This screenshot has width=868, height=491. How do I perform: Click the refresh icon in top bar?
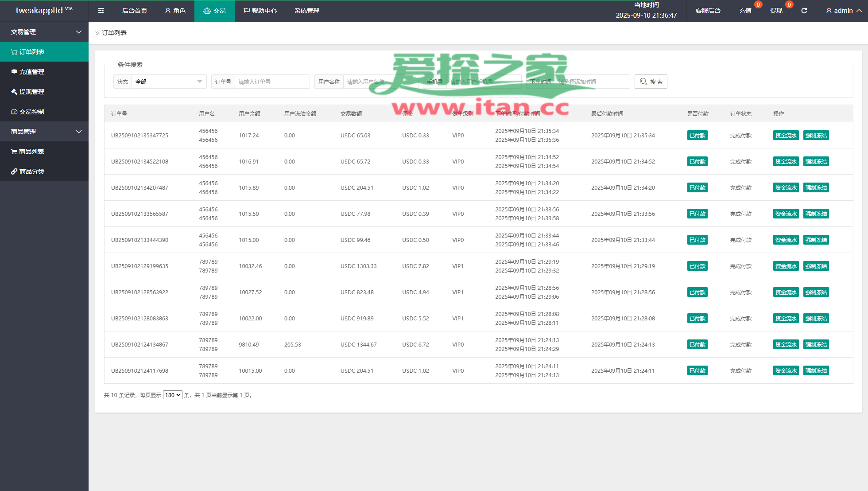coord(804,11)
